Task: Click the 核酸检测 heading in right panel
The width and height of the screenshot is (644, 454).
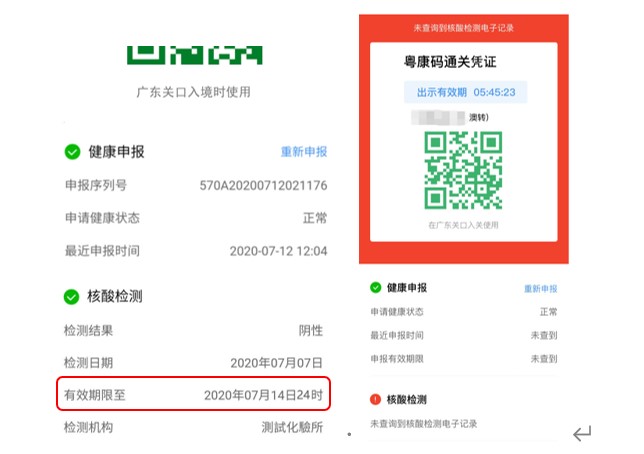Action: (x=407, y=399)
